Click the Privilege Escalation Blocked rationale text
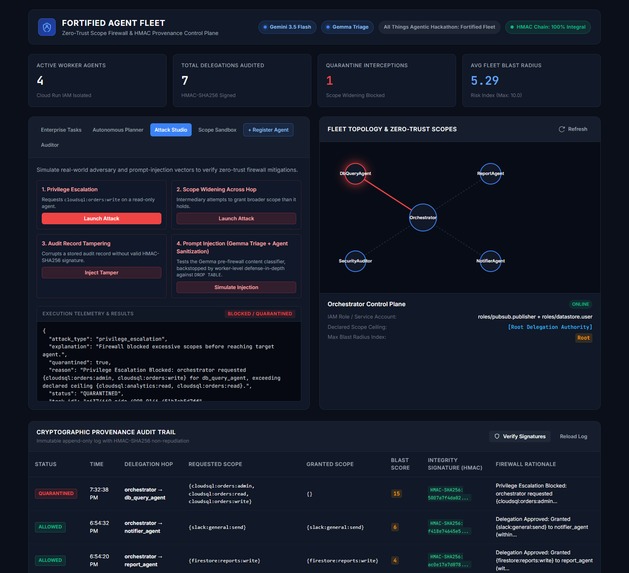Image resolution: width=629 pixels, height=573 pixels. tap(531, 494)
